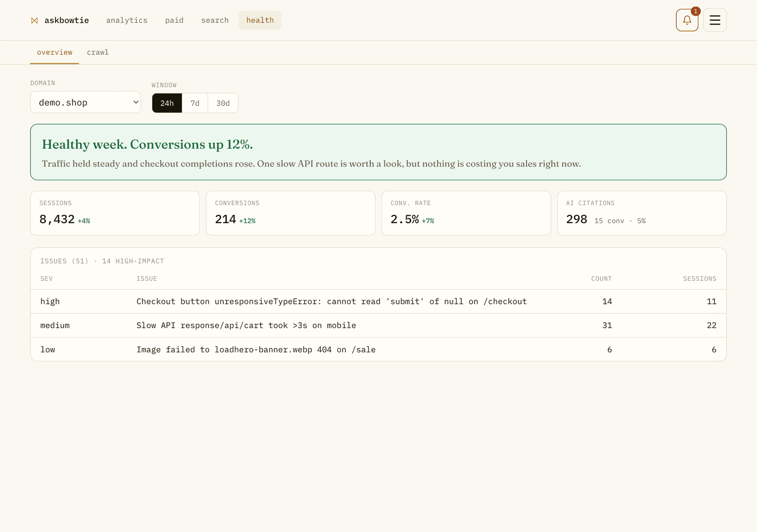This screenshot has height=532, width=757.
Task: Click the SESSIONS column header in issues table
Action: click(x=699, y=279)
